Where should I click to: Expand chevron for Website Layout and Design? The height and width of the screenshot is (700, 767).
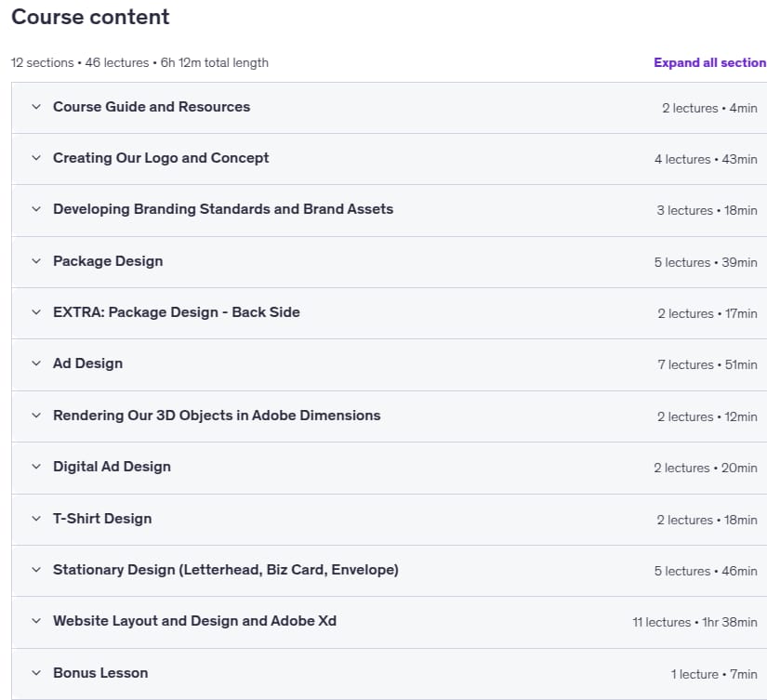coord(36,621)
